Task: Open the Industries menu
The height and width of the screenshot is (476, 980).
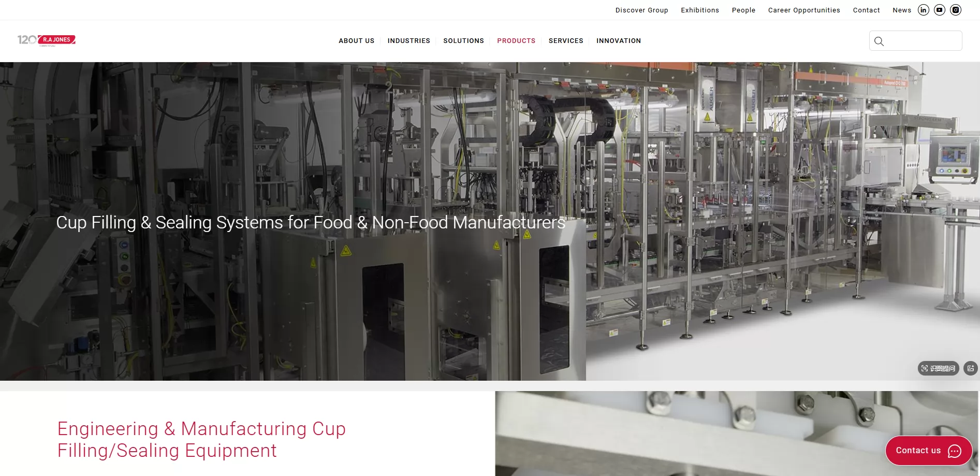Action: [x=408, y=41]
